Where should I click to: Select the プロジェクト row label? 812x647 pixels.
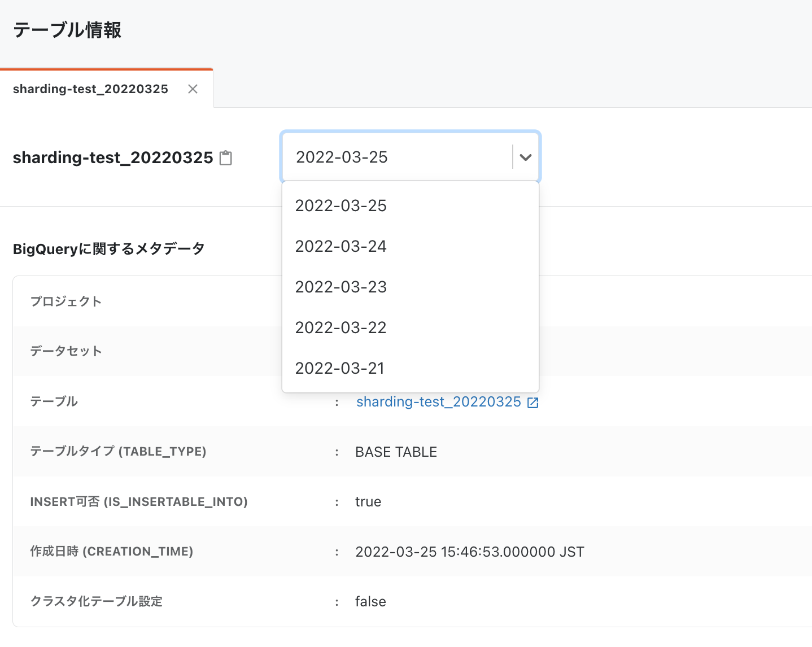pos(66,301)
